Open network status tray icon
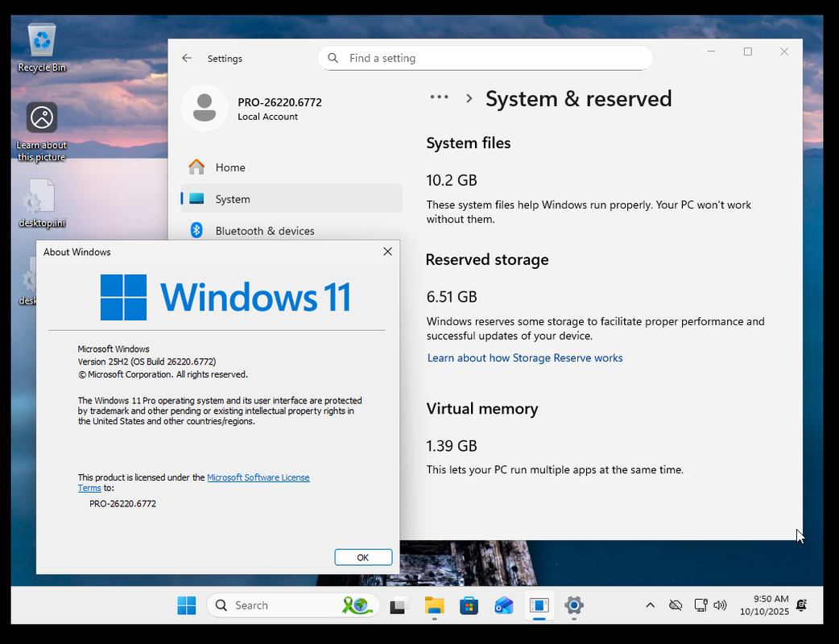Image resolution: width=839 pixels, height=644 pixels. pos(701,605)
